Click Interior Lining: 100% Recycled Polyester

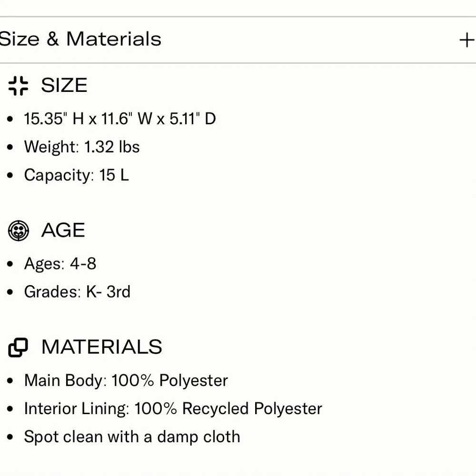pyautogui.click(x=173, y=408)
